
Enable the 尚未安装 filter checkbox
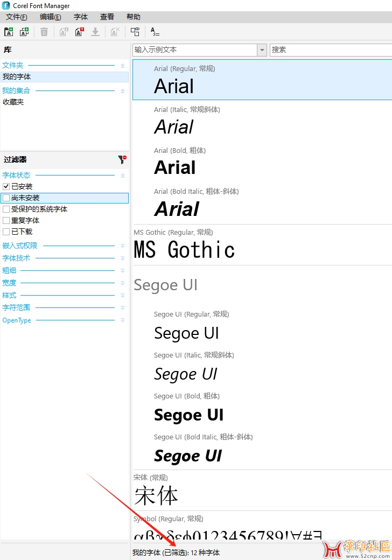click(x=6, y=198)
